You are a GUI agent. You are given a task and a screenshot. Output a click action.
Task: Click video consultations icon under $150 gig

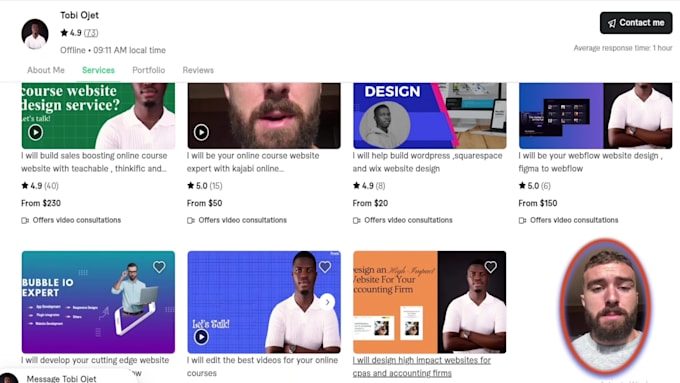click(x=522, y=220)
